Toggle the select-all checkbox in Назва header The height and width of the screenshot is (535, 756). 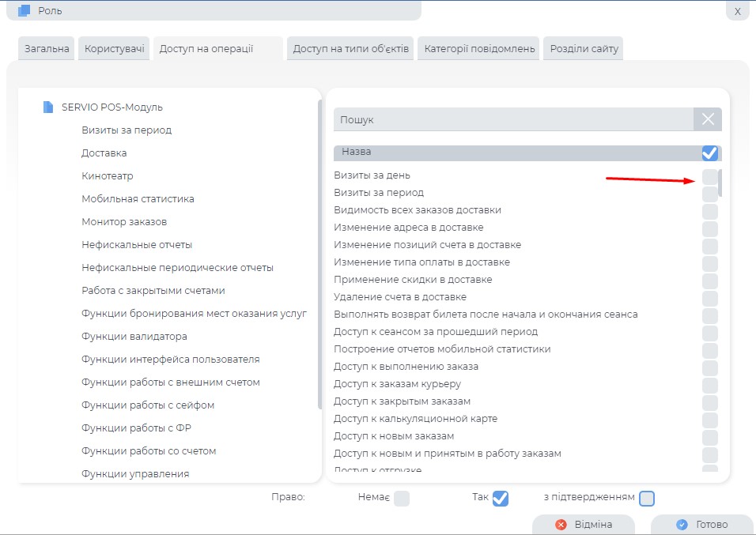(709, 153)
